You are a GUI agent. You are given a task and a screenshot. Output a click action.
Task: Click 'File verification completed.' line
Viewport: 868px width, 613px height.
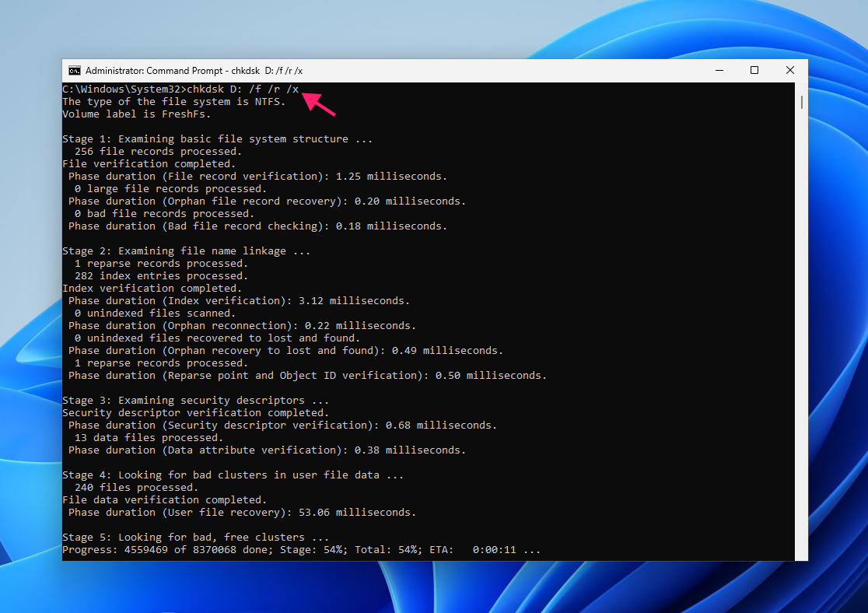click(x=149, y=164)
